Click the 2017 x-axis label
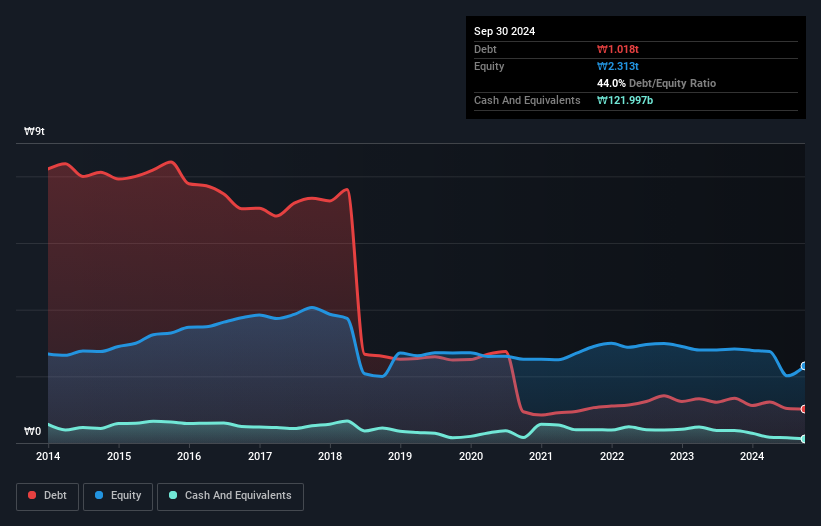 [260, 456]
